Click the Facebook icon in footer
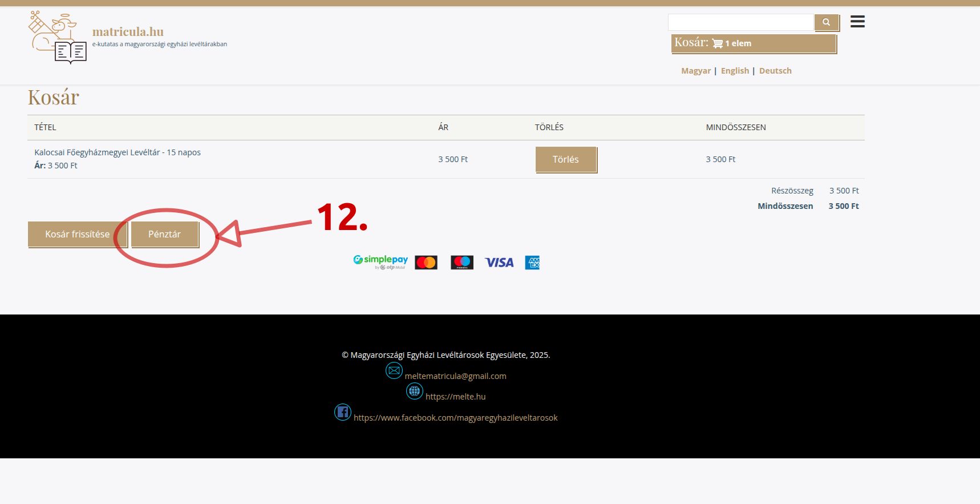 tap(342, 412)
